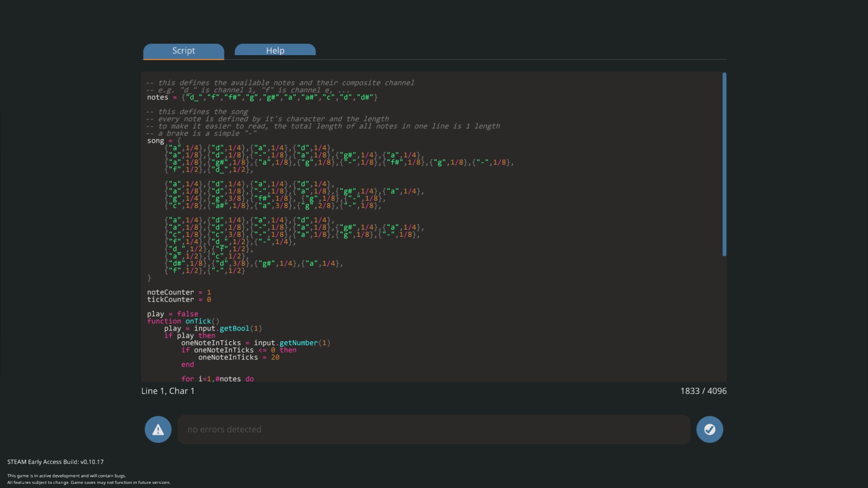Viewport: 868px width, 488px height.
Task: Click the '{"a",1/2},{"c",1/2},' song line
Action: (207, 256)
